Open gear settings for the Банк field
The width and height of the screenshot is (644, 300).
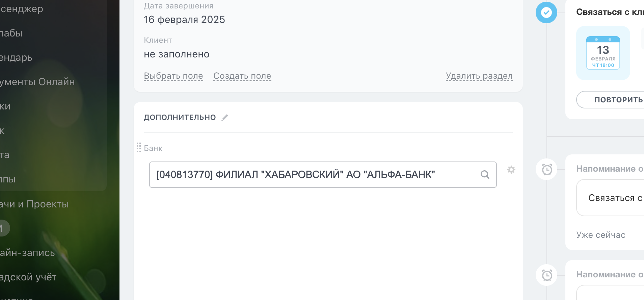point(511,170)
